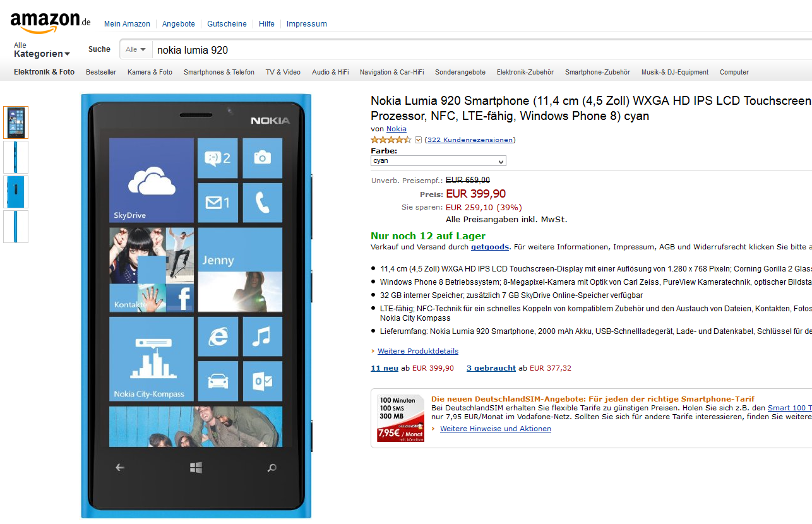This screenshot has width=812, height=524.
Task: Click 'Alle Preisangaben inkl. MwSt.' text
Action: (506, 220)
